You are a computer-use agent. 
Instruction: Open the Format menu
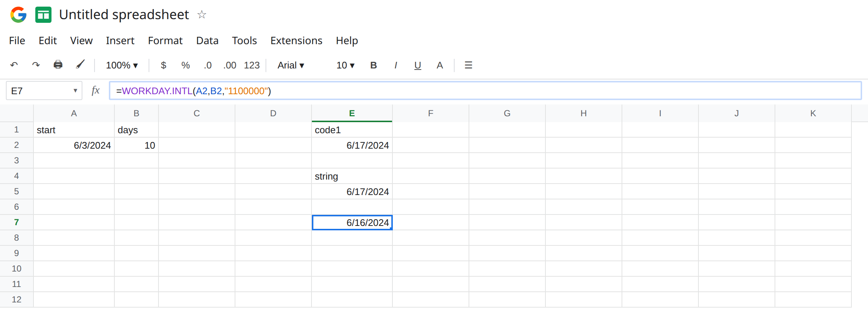165,40
